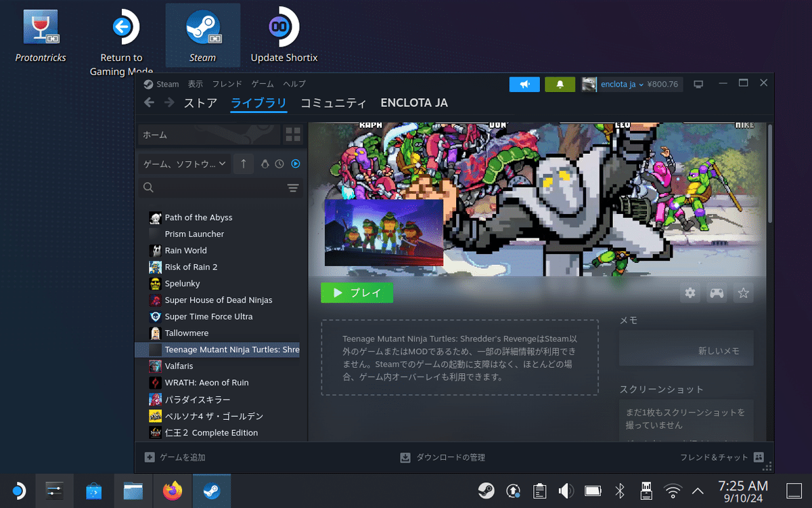This screenshot has width=812, height=508.
Task: Click the turtles logo thumbnail on banner
Action: pyautogui.click(x=384, y=232)
